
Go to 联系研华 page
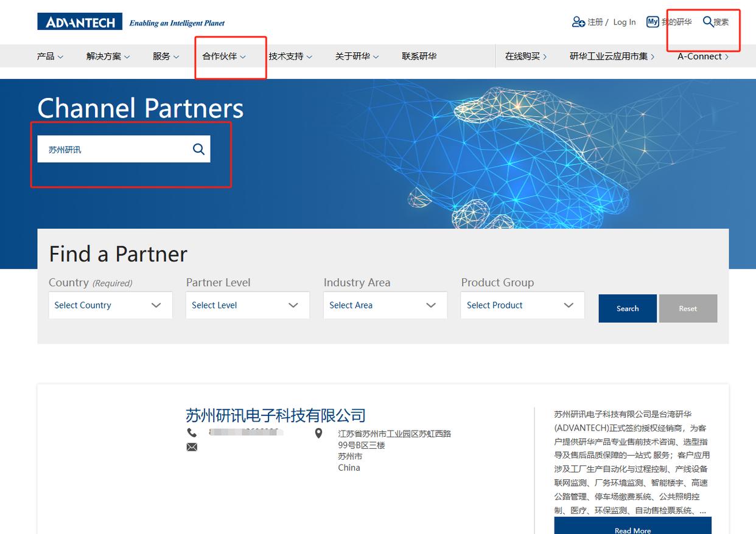pyautogui.click(x=419, y=56)
